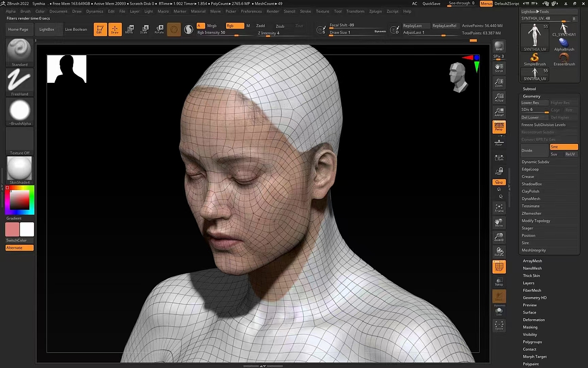
Task: Click the BPR render icon
Action: click(x=499, y=46)
